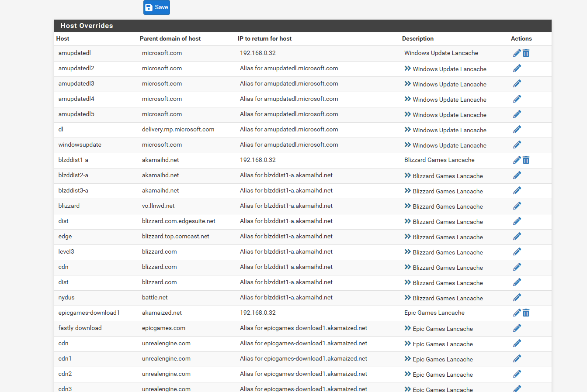This screenshot has width=587, height=392.
Task: Select the blzddist2-a host name cell
Action: coord(73,175)
